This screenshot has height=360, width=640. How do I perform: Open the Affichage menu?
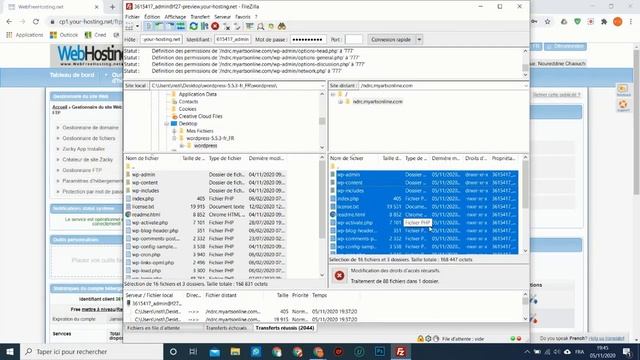pyautogui.click(x=175, y=17)
